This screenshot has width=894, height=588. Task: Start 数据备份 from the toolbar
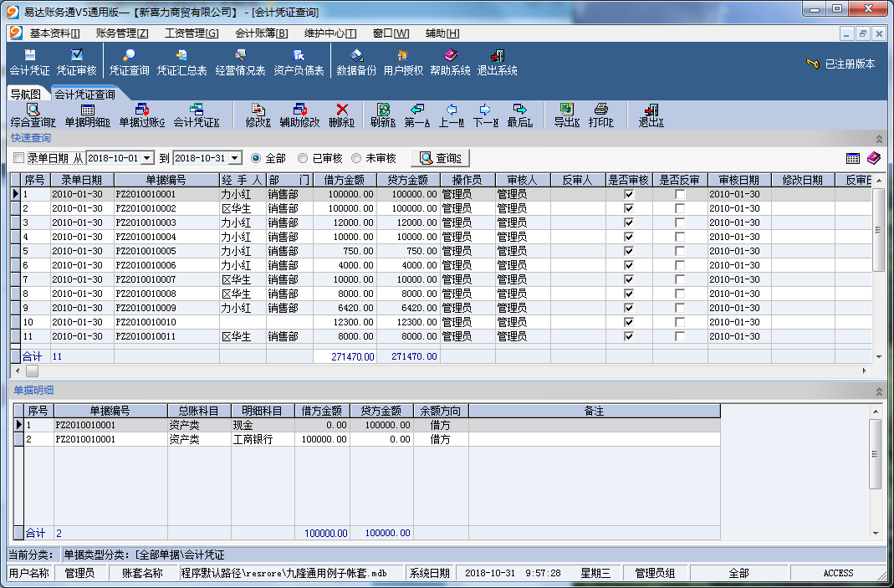[x=356, y=62]
